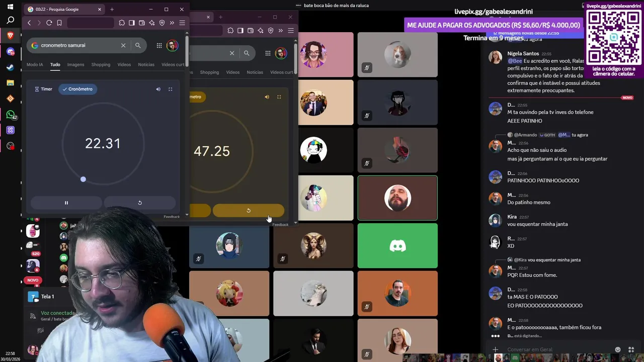Viewport: 644px width, 362px height.
Task: Select the beagle dog avatar participant tile
Action: [397, 55]
